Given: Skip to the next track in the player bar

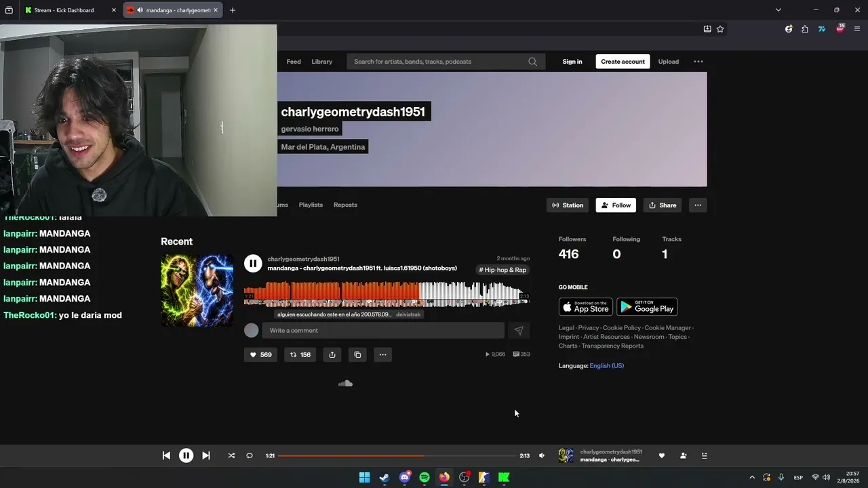Looking at the screenshot, I should point(206,455).
